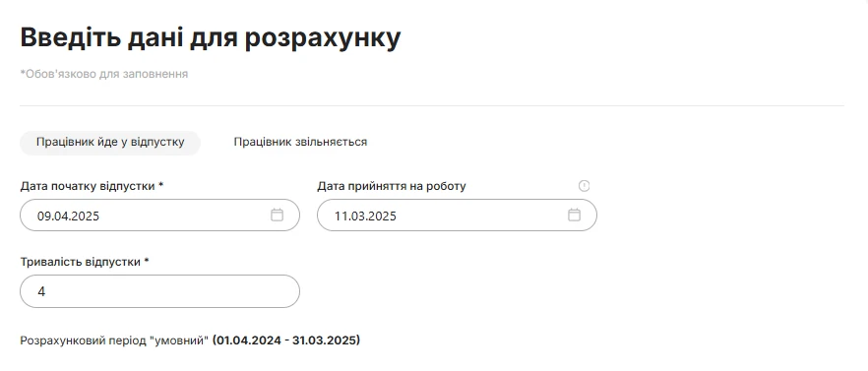This screenshot has width=868, height=371.
Task: Click the Обов'язково для заповнення note
Action: tap(104, 74)
